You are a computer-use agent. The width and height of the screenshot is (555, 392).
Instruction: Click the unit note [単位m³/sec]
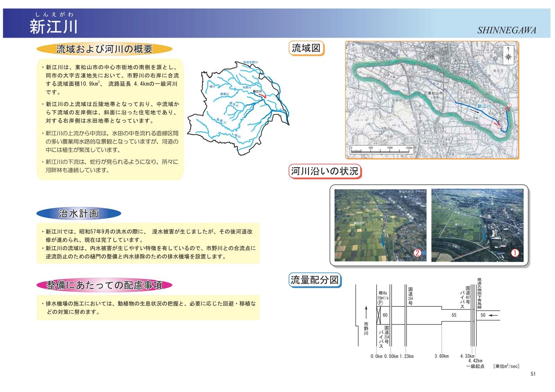point(506,366)
